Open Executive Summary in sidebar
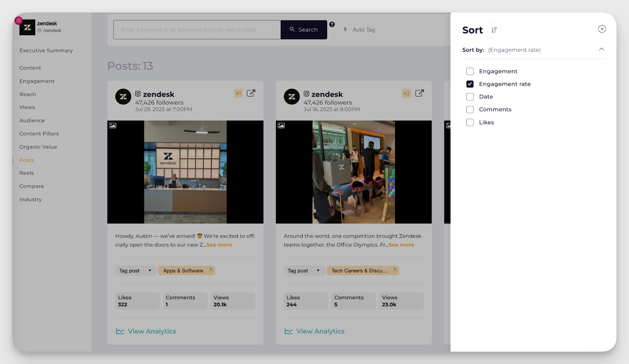 point(46,50)
